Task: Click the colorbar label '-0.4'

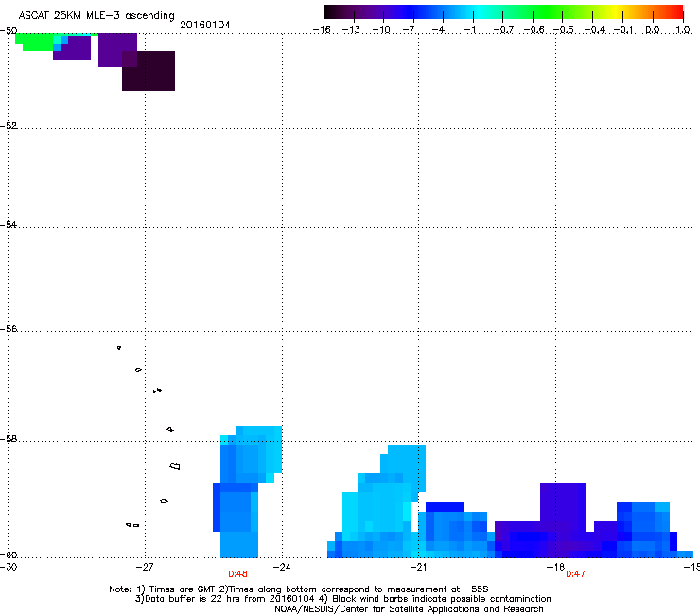Action: tap(595, 30)
